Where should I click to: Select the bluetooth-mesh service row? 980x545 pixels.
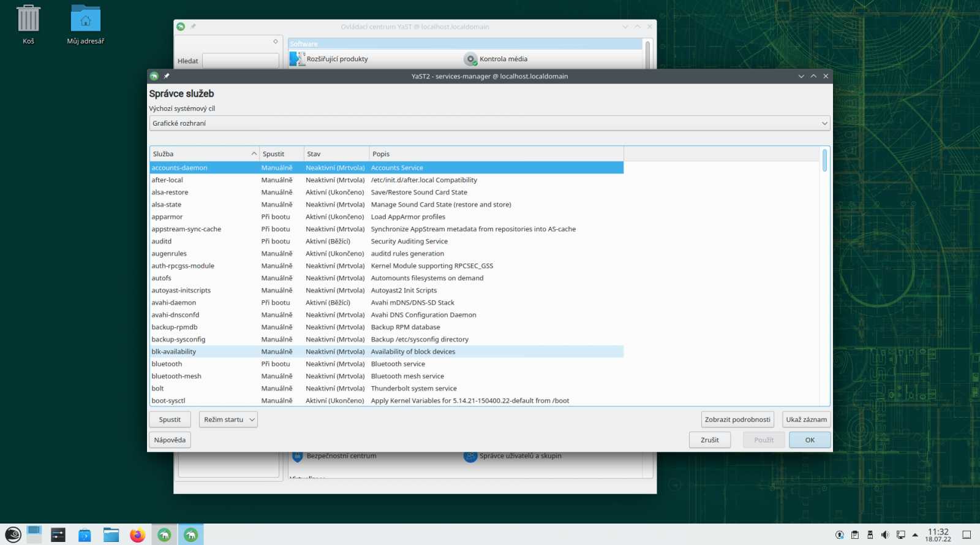[386, 376]
